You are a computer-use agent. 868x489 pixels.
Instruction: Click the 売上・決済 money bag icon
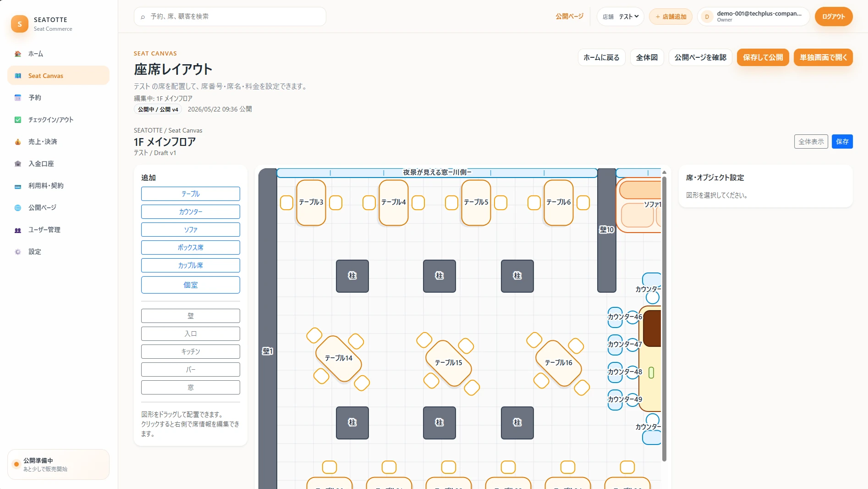(18, 142)
